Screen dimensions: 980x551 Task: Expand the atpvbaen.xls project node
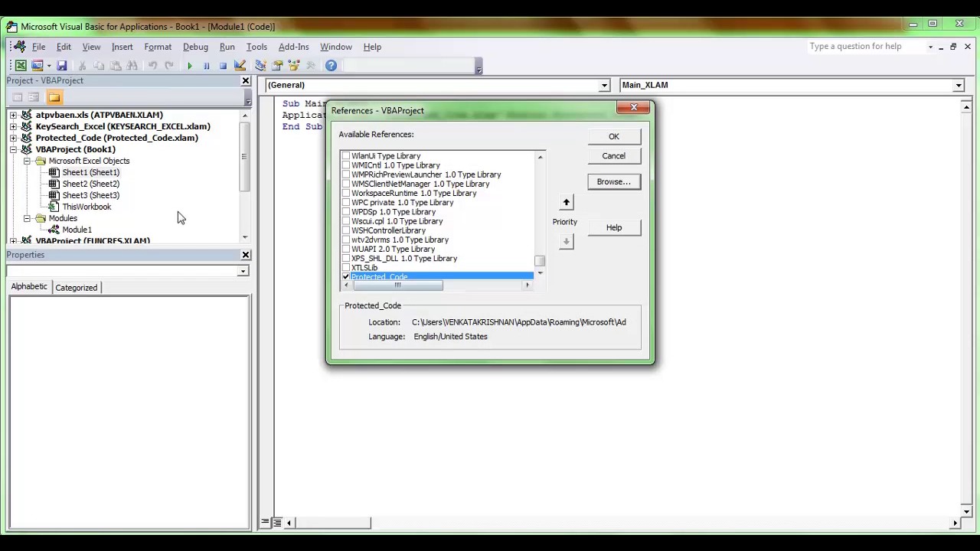(x=13, y=115)
